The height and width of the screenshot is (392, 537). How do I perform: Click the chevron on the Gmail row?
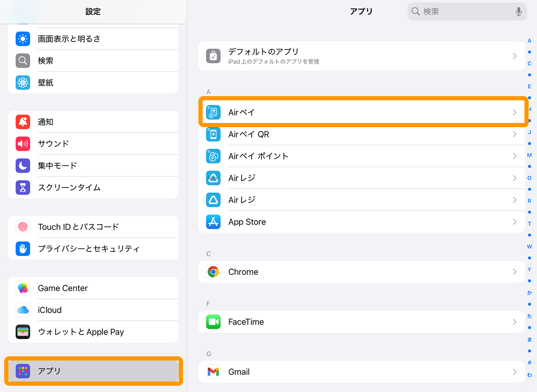pos(514,372)
